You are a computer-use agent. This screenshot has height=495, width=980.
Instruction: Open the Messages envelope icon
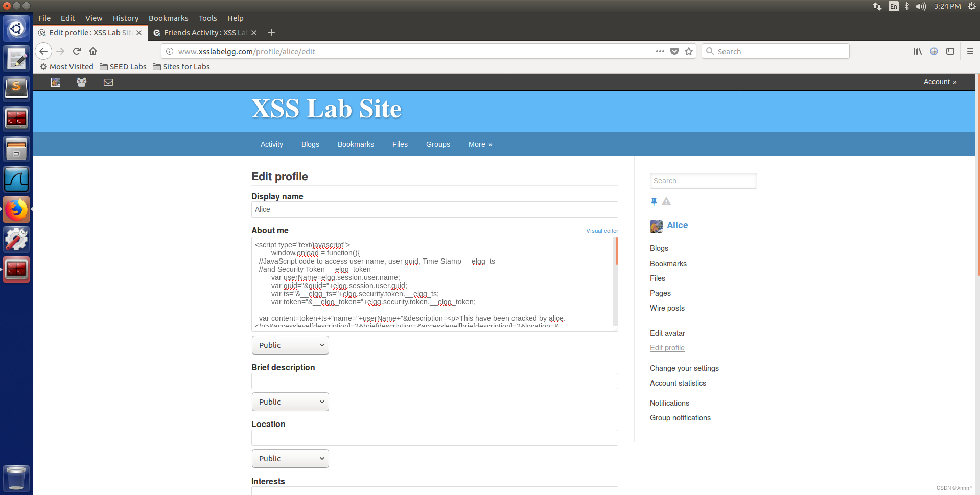tap(108, 82)
